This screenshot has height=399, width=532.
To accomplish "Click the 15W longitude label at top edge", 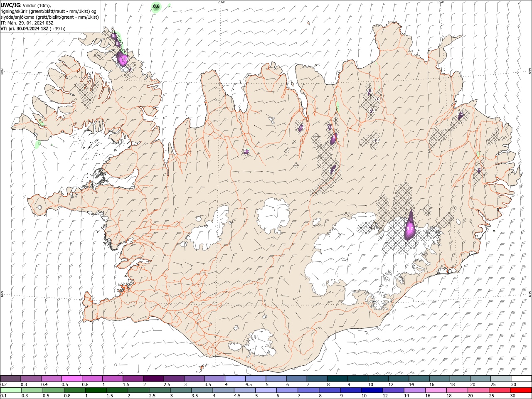I will tap(440, 2).
